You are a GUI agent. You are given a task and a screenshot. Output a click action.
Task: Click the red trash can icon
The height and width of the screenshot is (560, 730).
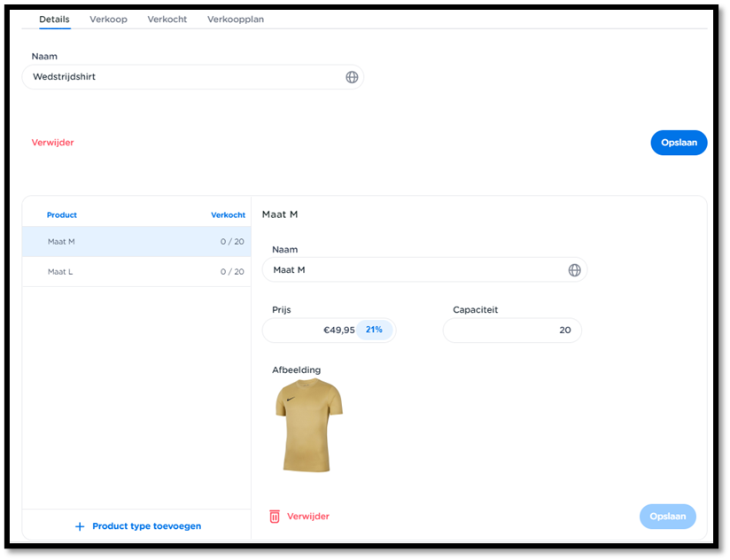pyautogui.click(x=275, y=517)
